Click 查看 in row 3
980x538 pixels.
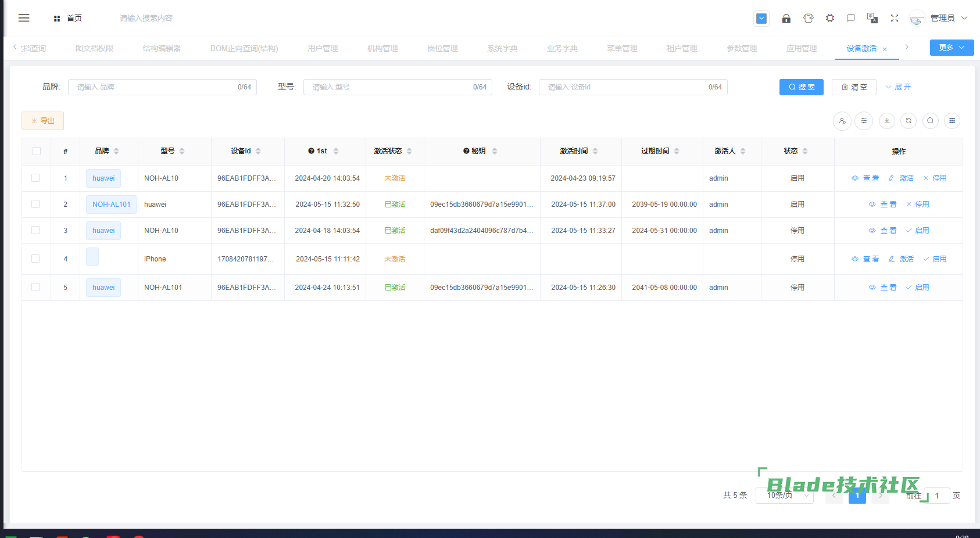[x=882, y=231]
